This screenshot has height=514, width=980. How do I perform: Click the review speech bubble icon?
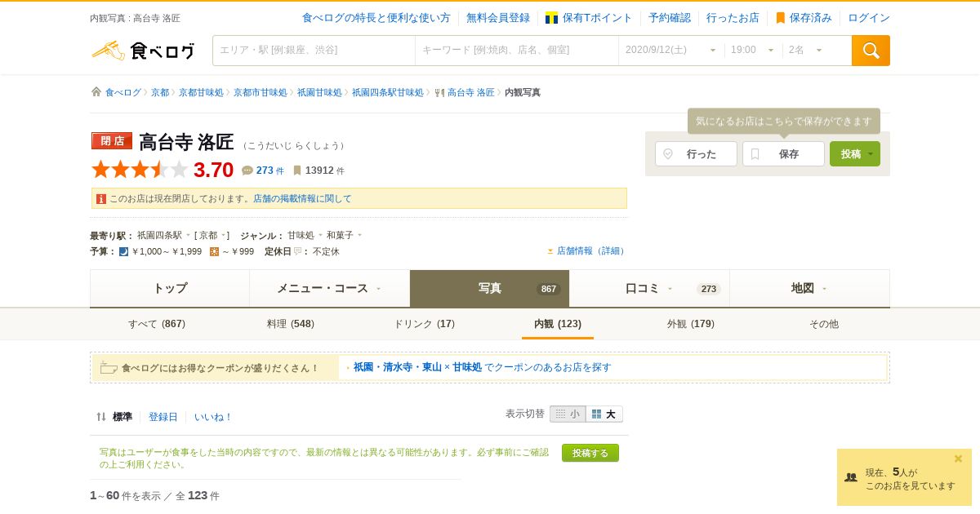(x=247, y=171)
